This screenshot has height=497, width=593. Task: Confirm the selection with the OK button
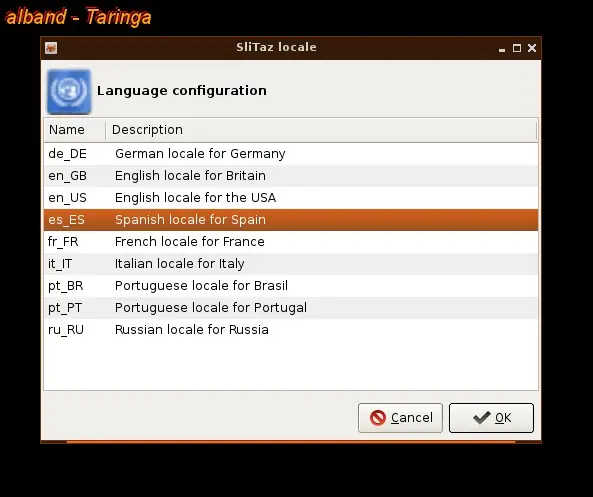491,418
